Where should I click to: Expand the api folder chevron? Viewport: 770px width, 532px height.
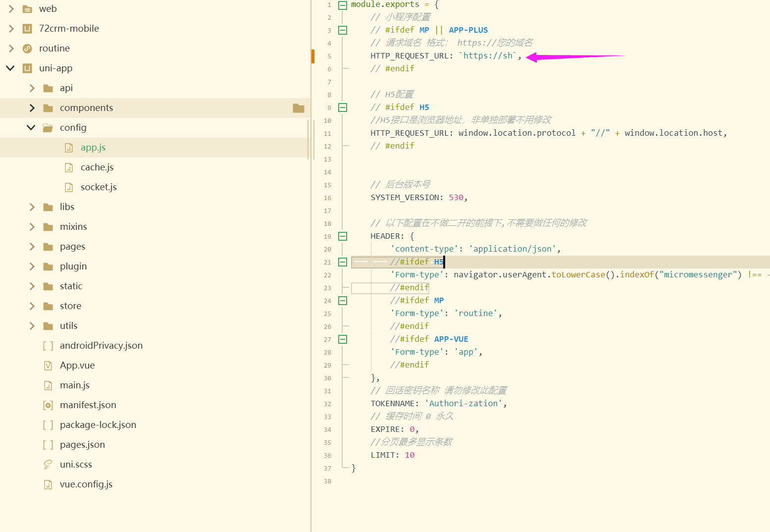(x=32, y=88)
